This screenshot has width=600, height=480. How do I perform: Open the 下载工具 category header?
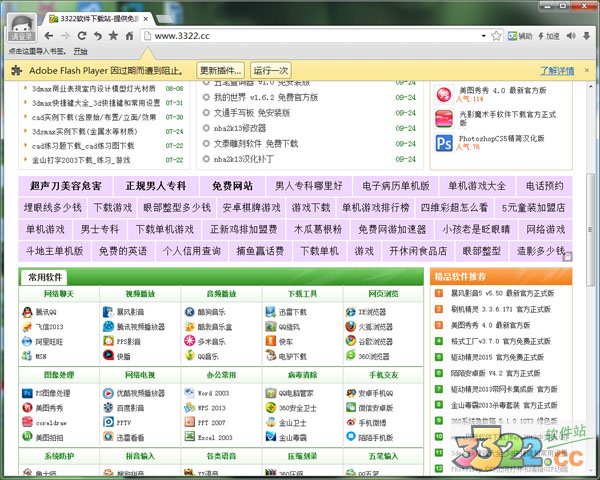tap(302, 294)
